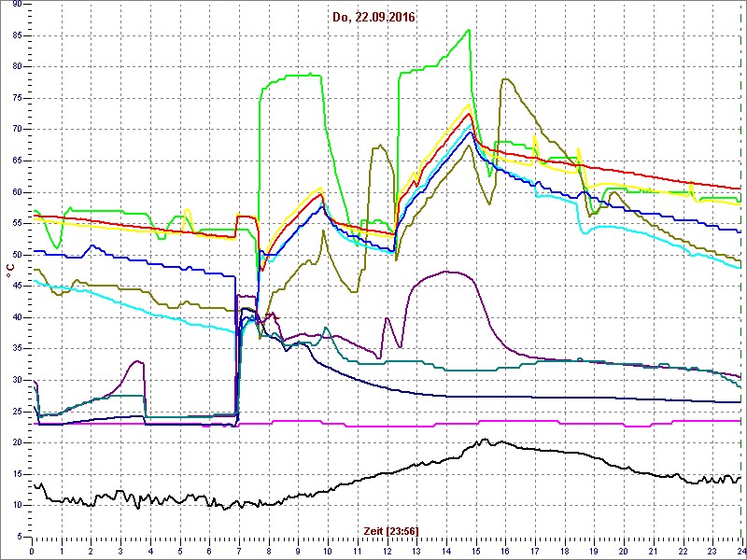Select the 50 mark on temperature axis
This screenshot has width=747, height=560.
[x=17, y=255]
